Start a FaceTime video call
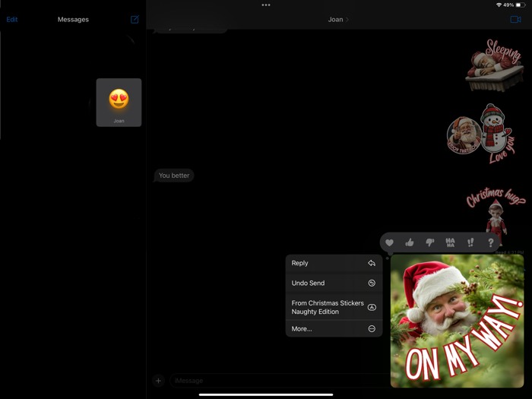 pos(515,19)
